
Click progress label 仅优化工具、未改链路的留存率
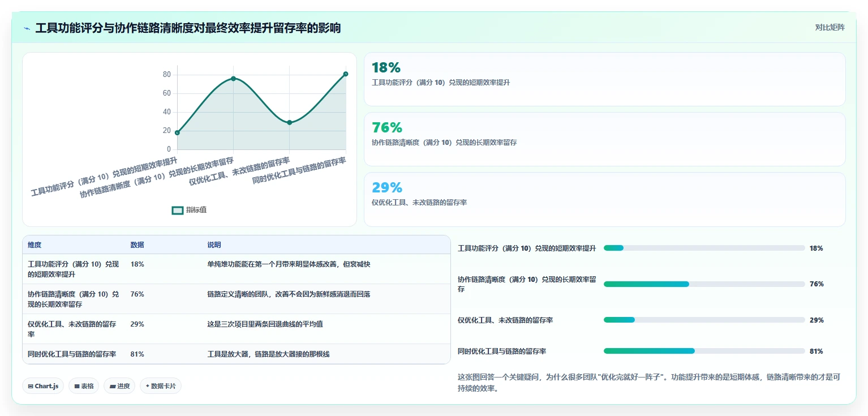pos(505,320)
